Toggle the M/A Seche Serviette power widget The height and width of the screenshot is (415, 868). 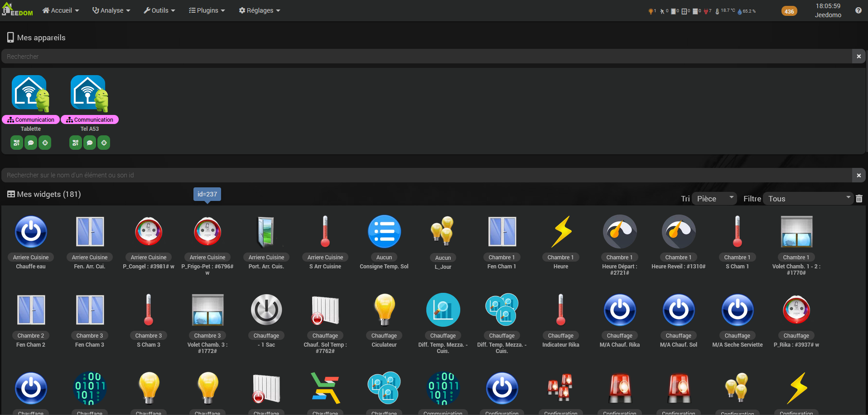[x=737, y=310]
